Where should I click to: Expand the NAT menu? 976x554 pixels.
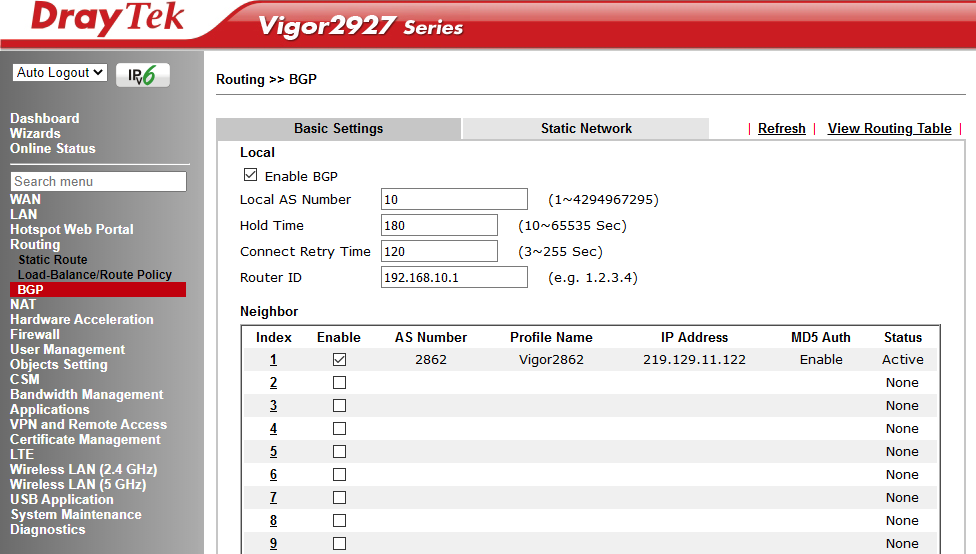(x=23, y=304)
